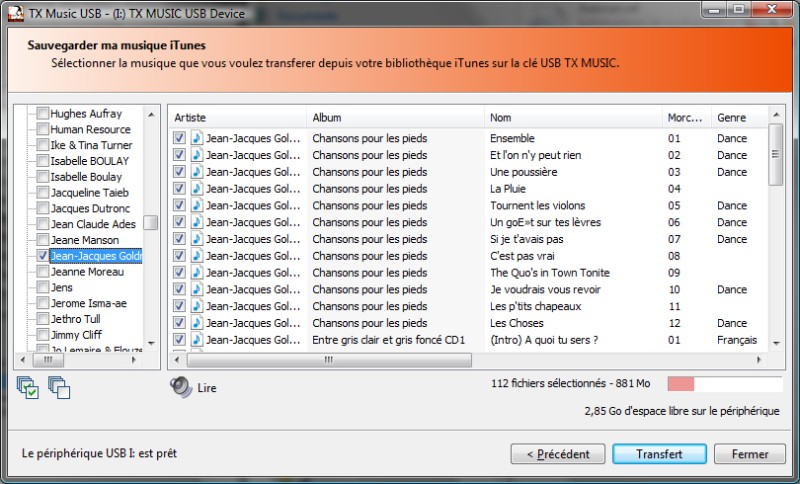
Task: Check the Jethro Tull checkbox
Action: point(43,319)
